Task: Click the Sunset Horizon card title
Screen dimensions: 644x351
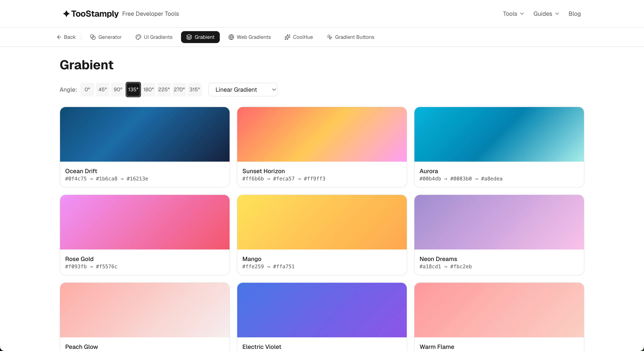Action: point(263,171)
